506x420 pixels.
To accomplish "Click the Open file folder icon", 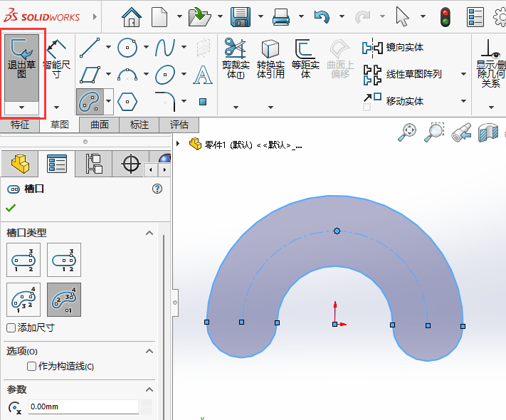I will [200, 16].
